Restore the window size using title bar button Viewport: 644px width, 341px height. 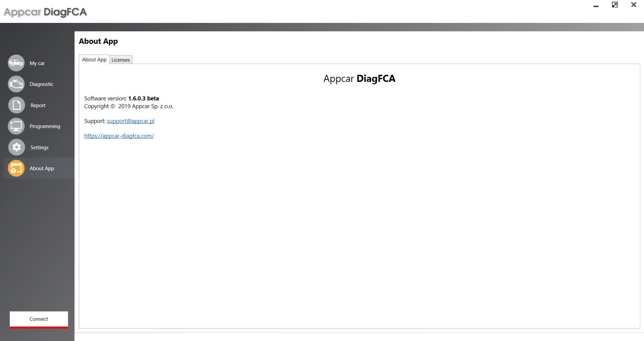click(x=615, y=5)
